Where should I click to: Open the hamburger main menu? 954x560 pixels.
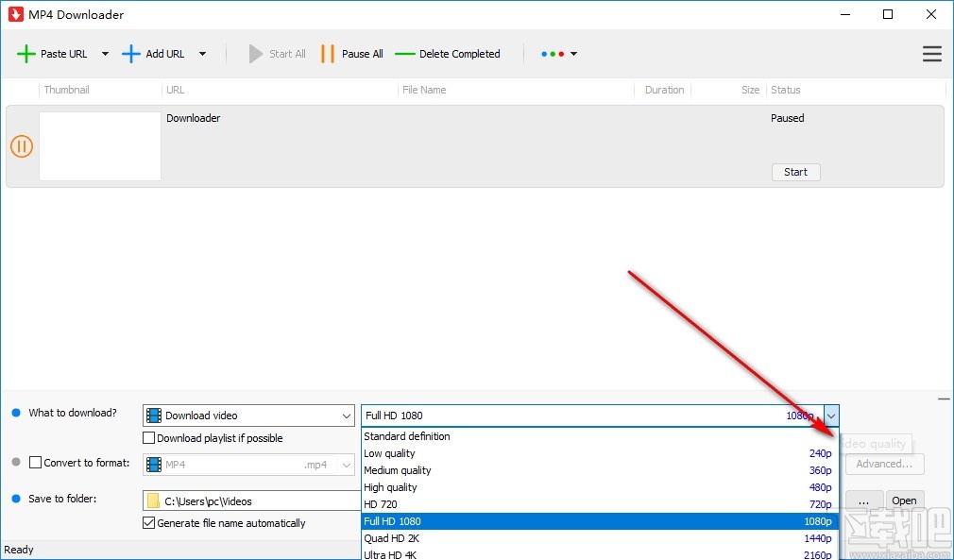tap(932, 54)
